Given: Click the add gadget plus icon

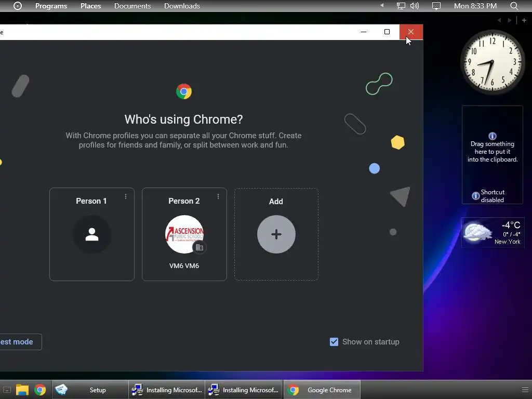Looking at the screenshot, I should pos(524,20).
